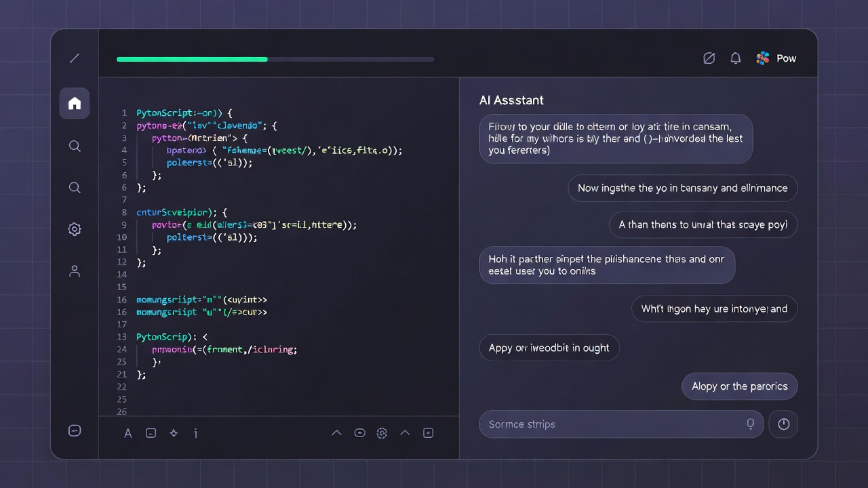This screenshot has width=868, height=488.
Task: Expand the editor with the upward chevron
Action: coord(336,432)
